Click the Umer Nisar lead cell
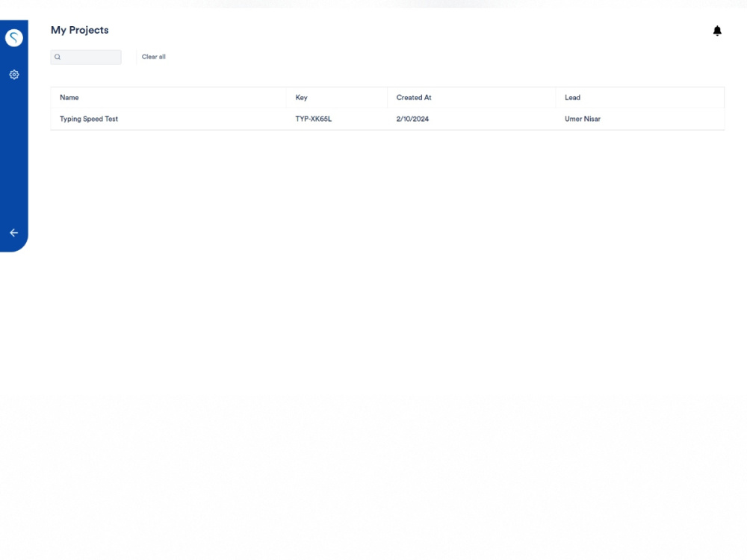 582,119
